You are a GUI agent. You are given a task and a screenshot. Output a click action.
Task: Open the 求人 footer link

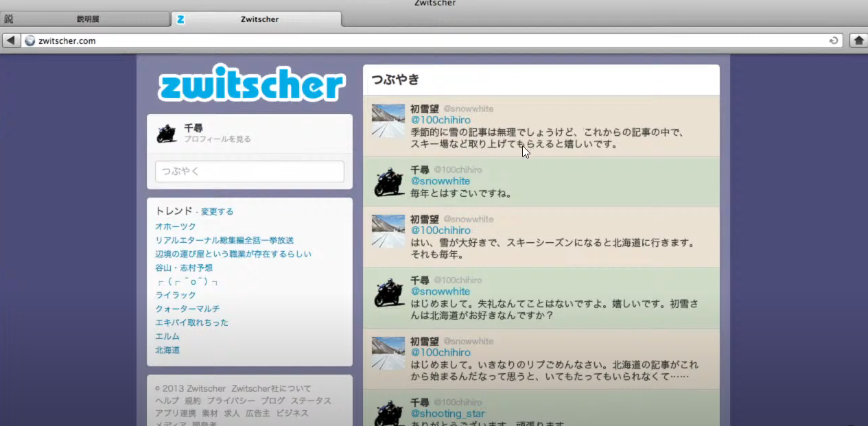232,413
